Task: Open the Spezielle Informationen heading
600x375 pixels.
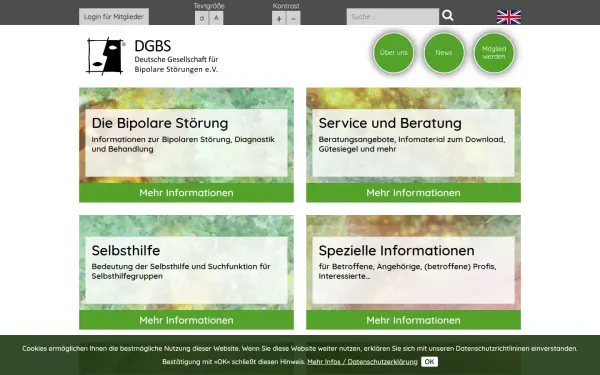Action: pyautogui.click(x=396, y=251)
